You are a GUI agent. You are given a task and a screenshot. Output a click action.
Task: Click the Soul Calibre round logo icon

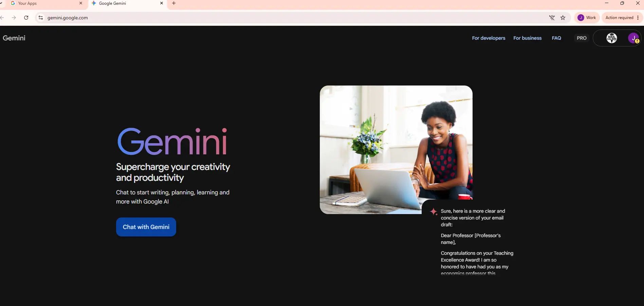612,38
